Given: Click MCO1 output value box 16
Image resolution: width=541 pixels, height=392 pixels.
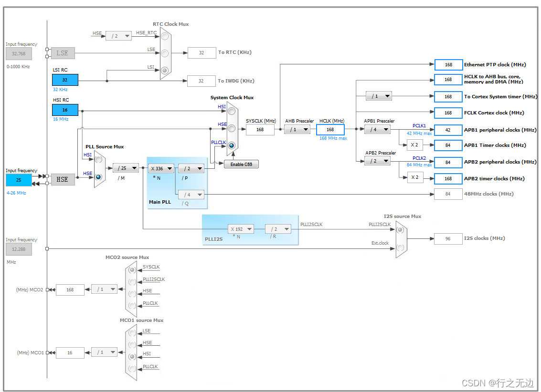Looking at the screenshot, I should click(x=70, y=353).
